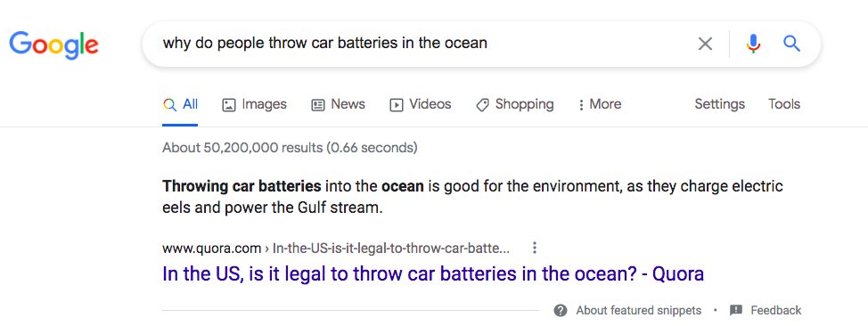Click the About featured snippets question icon
868x326 pixels.
click(561, 311)
